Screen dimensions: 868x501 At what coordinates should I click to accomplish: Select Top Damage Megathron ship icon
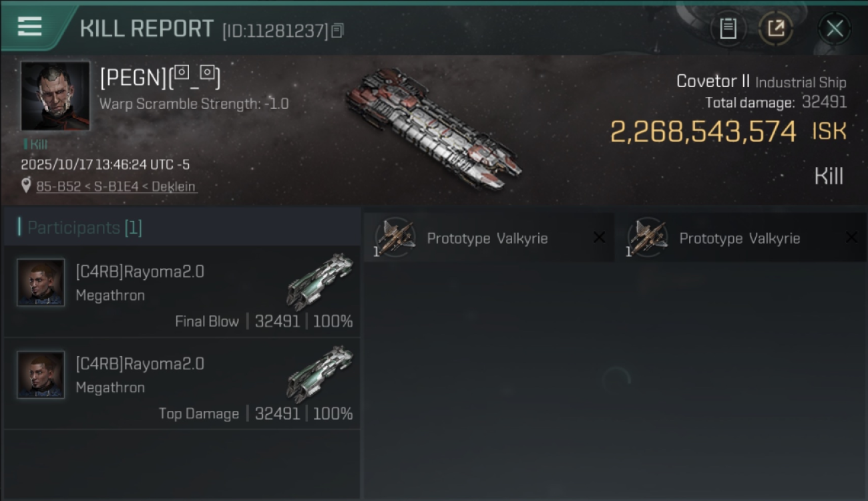pyautogui.click(x=320, y=373)
